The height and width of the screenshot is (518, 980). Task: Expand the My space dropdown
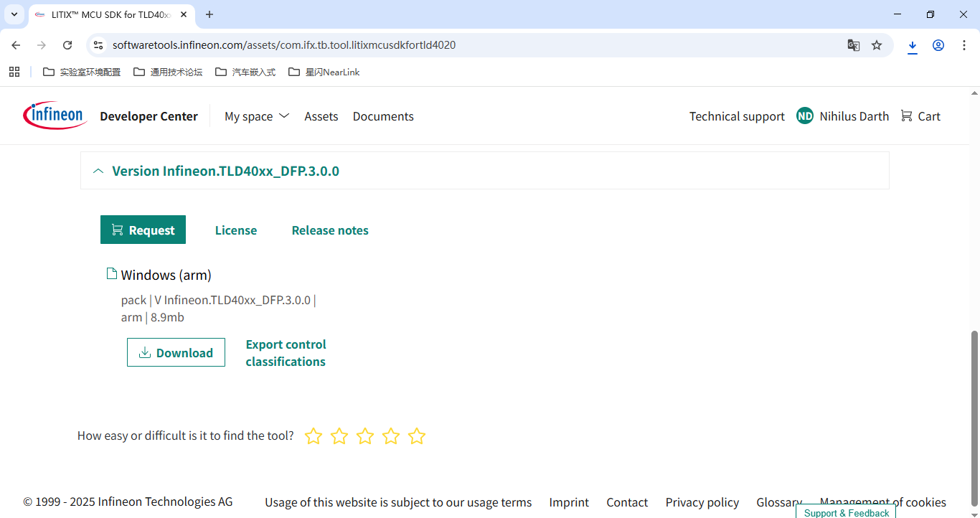[257, 116]
